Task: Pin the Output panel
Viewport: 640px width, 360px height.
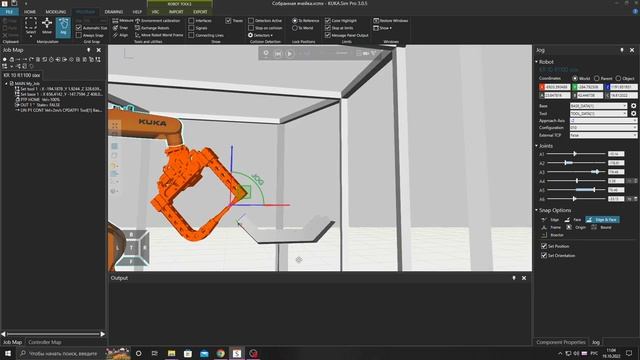Action: coord(513,278)
